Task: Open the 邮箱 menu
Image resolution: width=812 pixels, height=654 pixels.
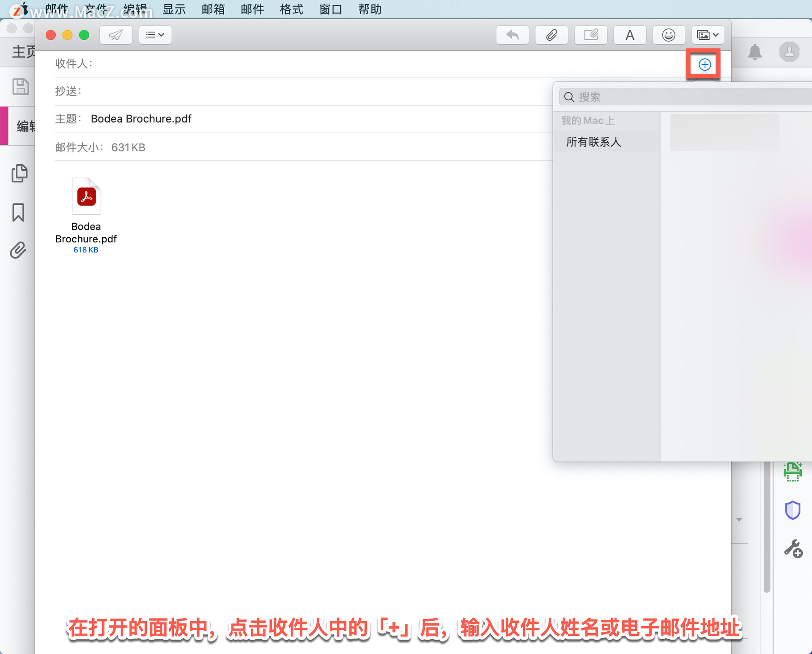Action: click(x=213, y=9)
